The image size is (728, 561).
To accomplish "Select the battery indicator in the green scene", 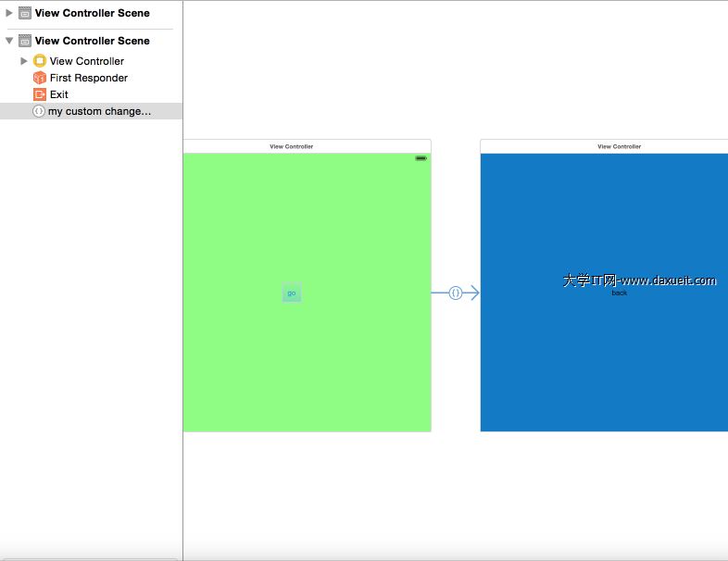I will tap(420, 158).
